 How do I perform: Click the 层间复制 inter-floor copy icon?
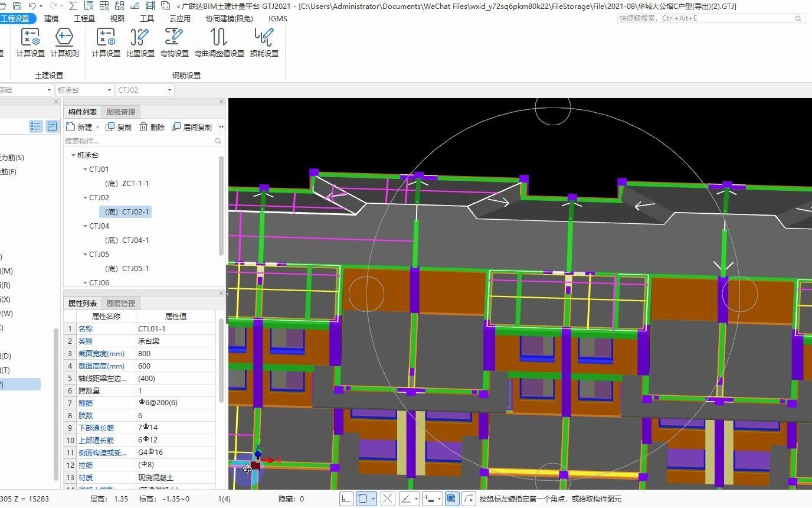click(x=176, y=127)
